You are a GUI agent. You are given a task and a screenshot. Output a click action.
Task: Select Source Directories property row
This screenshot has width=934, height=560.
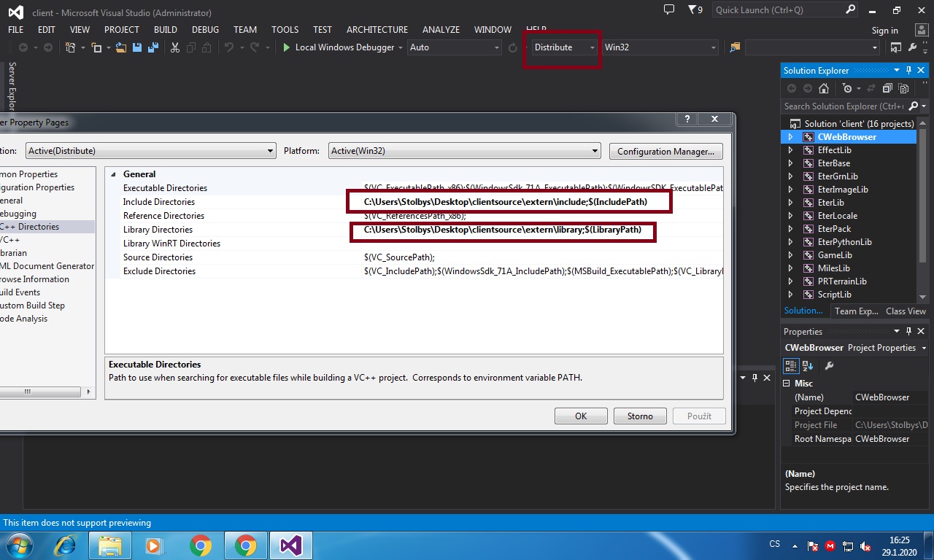point(414,257)
